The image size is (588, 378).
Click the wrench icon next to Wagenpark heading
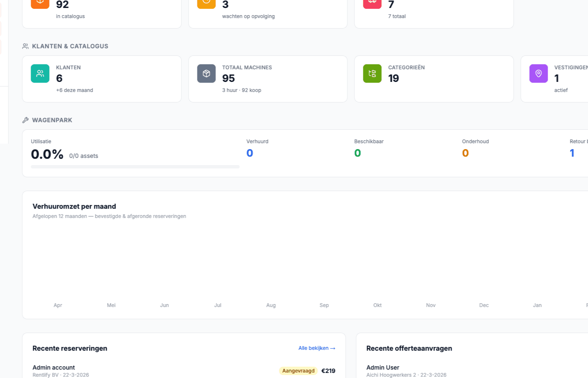pos(25,120)
